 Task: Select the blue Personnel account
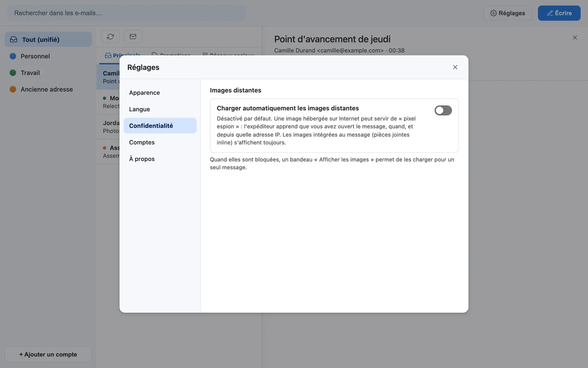[x=48, y=56]
